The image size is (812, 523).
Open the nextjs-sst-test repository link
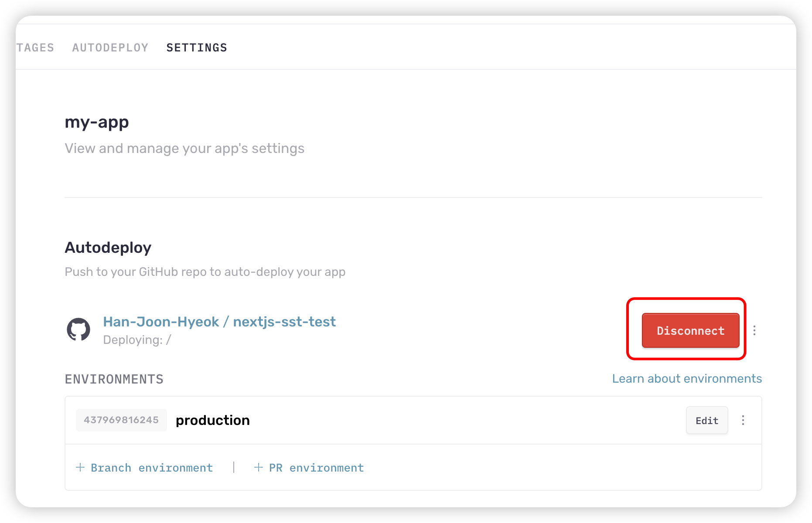point(284,322)
